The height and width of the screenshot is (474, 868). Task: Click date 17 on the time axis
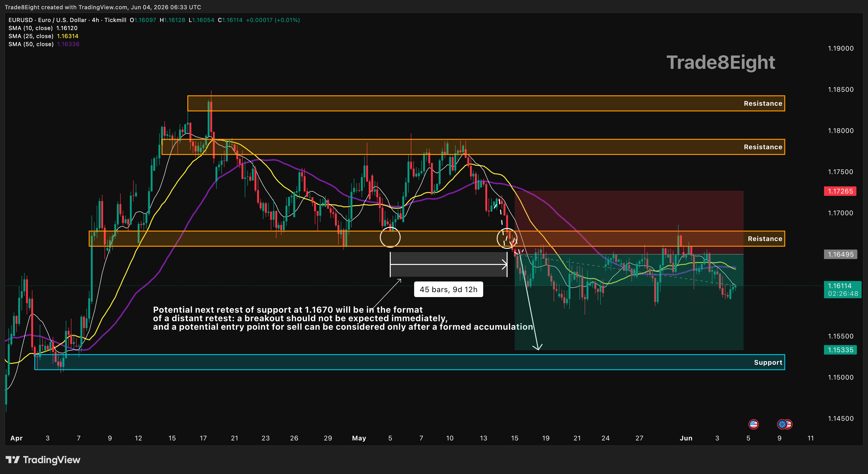pos(203,438)
